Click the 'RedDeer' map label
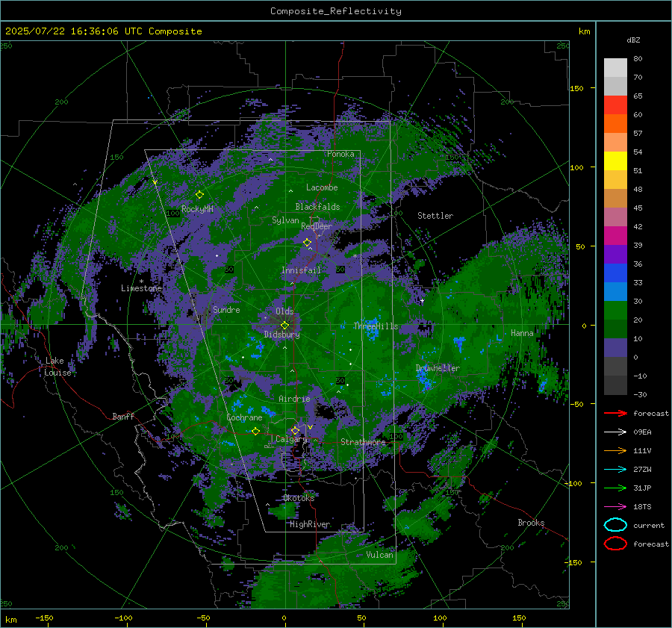 click(317, 226)
